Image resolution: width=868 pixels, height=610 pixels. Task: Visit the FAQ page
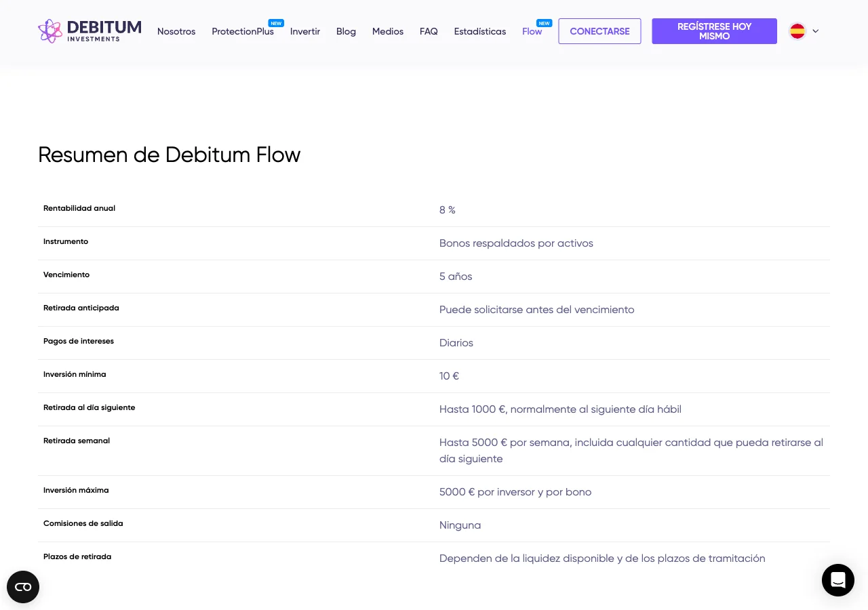[429, 31]
